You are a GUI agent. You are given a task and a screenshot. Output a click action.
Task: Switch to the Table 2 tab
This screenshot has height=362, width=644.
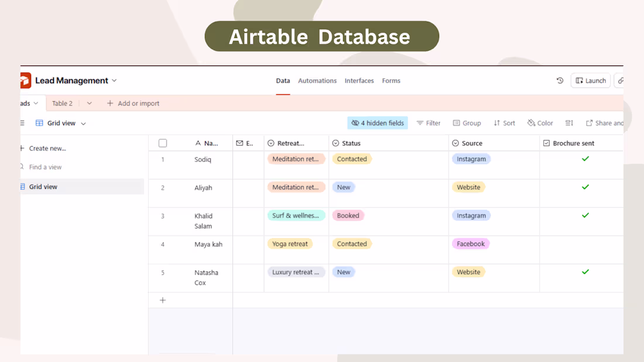click(62, 104)
